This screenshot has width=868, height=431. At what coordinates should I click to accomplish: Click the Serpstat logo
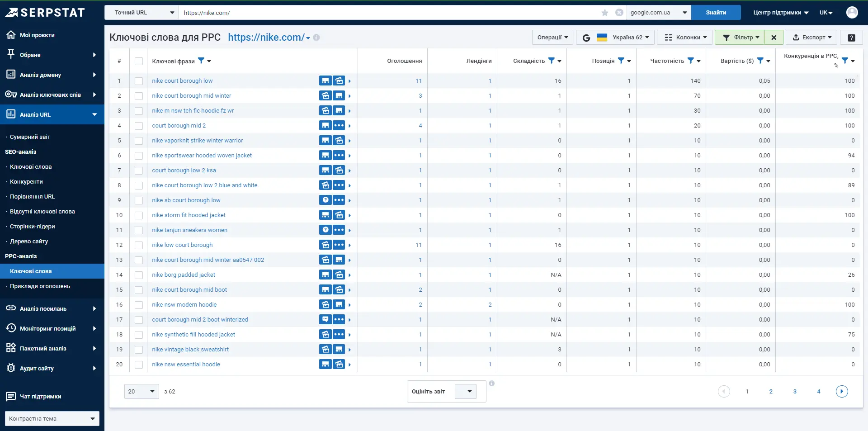45,12
